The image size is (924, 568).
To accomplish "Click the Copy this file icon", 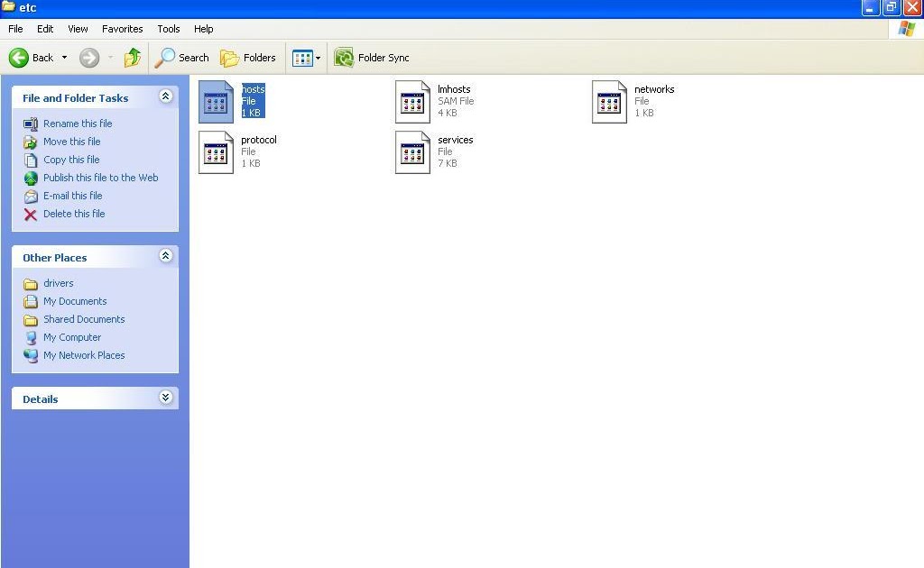I will pos(31,160).
